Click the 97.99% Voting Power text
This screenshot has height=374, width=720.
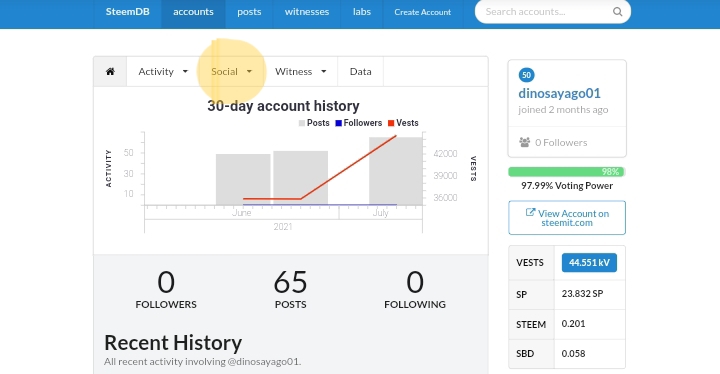click(567, 186)
